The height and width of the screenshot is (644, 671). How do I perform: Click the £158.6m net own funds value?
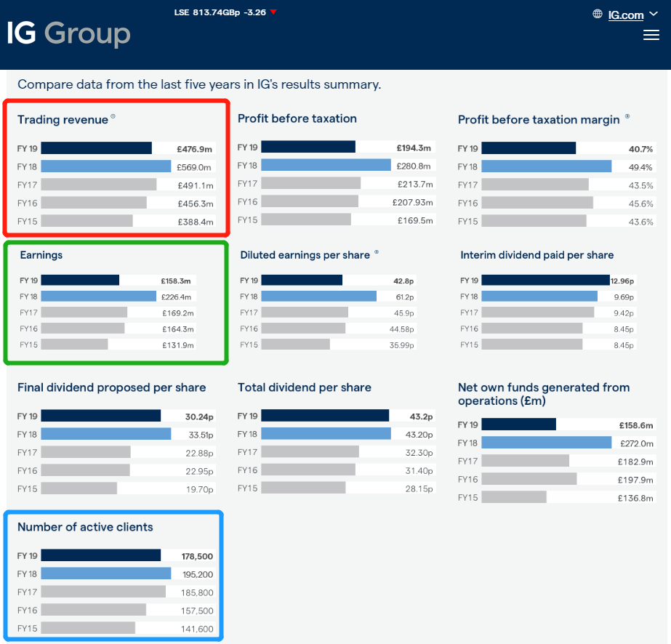point(636,425)
